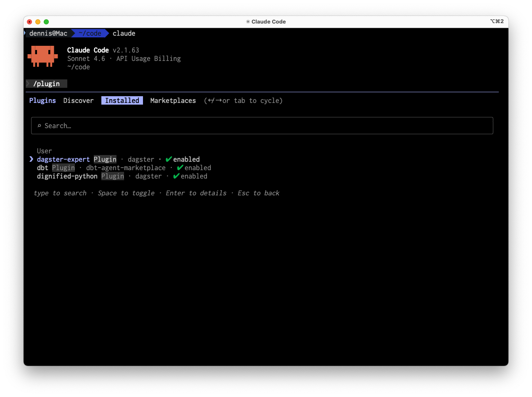532x397 pixels.
Task: Click the /plugin command badge
Action: (x=46, y=84)
